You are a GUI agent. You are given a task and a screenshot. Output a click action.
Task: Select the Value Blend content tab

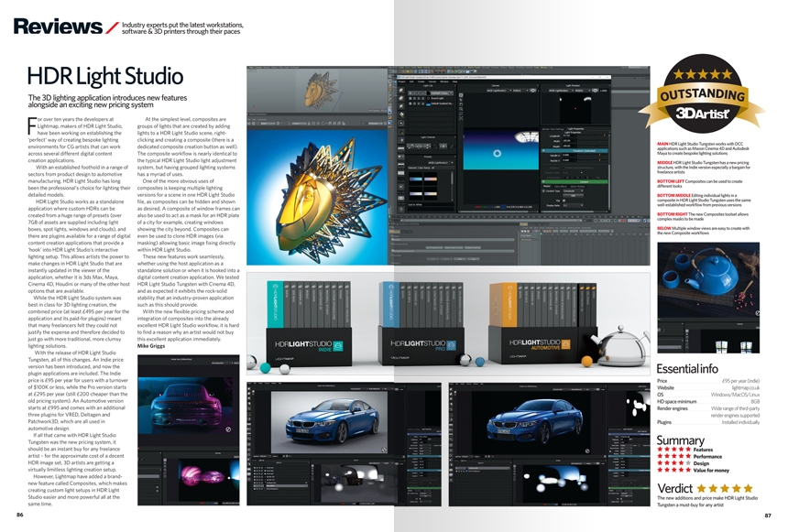coord(561,187)
